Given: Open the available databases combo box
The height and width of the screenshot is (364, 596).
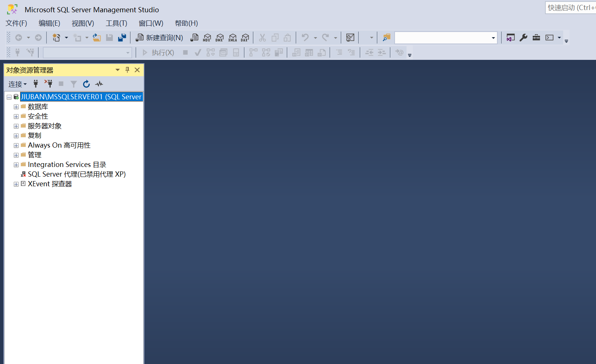Looking at the screenshot, I should pos(87,53).
